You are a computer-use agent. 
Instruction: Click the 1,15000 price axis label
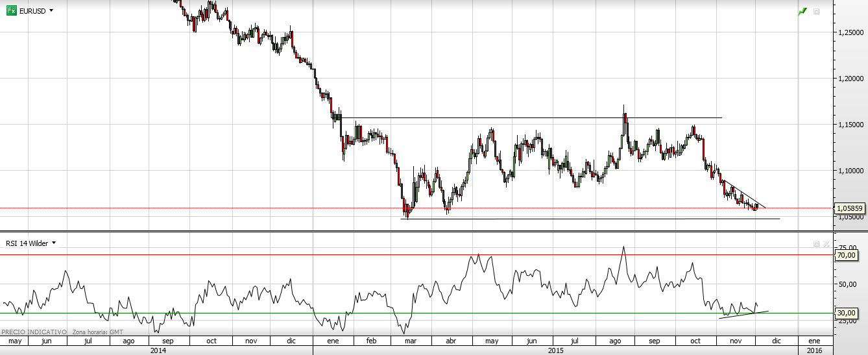click(850, 124)
